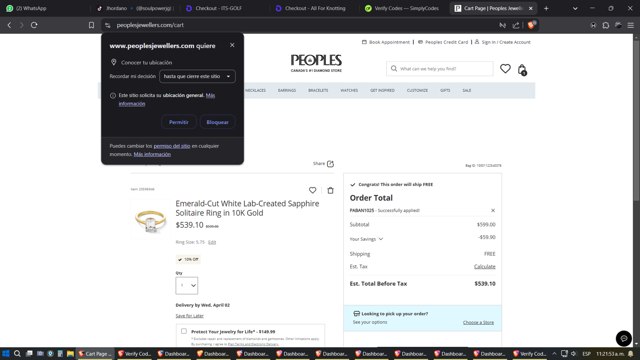Click Save for Later
This screenshot has height=360, width=640.
(189, 316)
